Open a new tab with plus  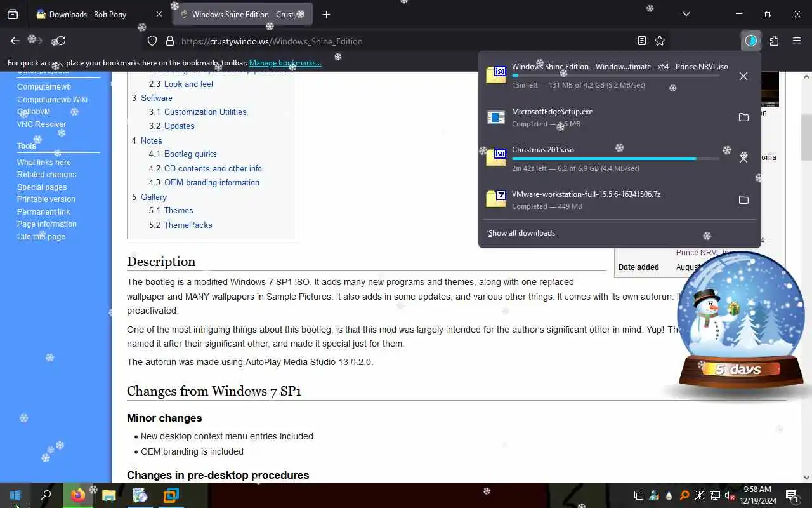(326, 14)
